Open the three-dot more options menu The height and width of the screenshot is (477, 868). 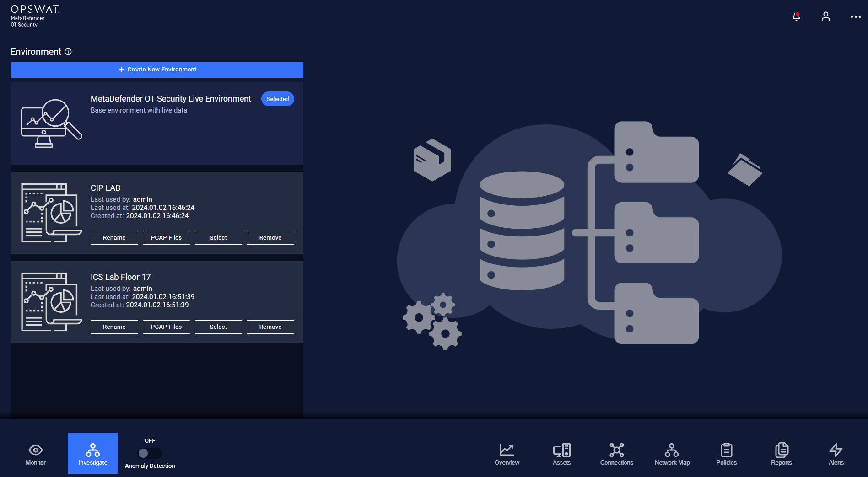point(856,16)
